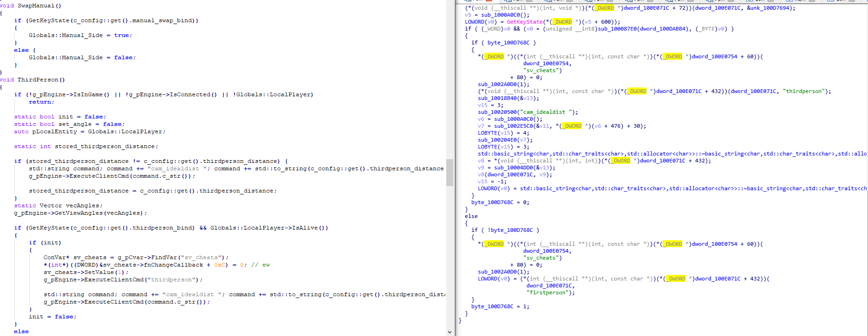Image resolution: width=868 pixels, height=336 pixels.
Task: Click GetKeyState in the pseudocode pane
Action: coord(525,22)
